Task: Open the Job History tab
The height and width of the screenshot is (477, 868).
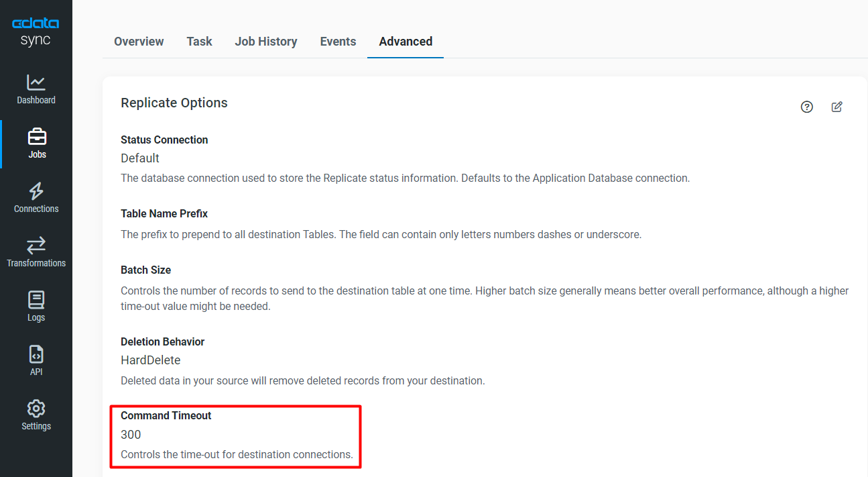Action: (266, 42)
